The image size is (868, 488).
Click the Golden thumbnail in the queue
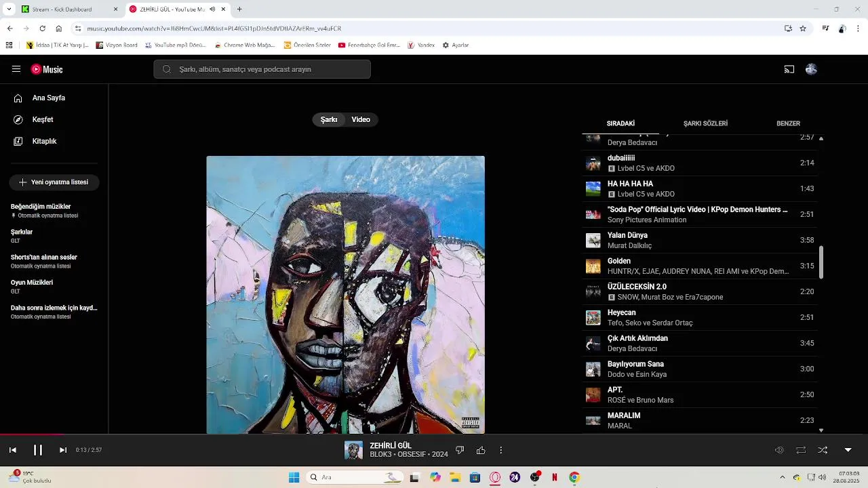(593, 266)
